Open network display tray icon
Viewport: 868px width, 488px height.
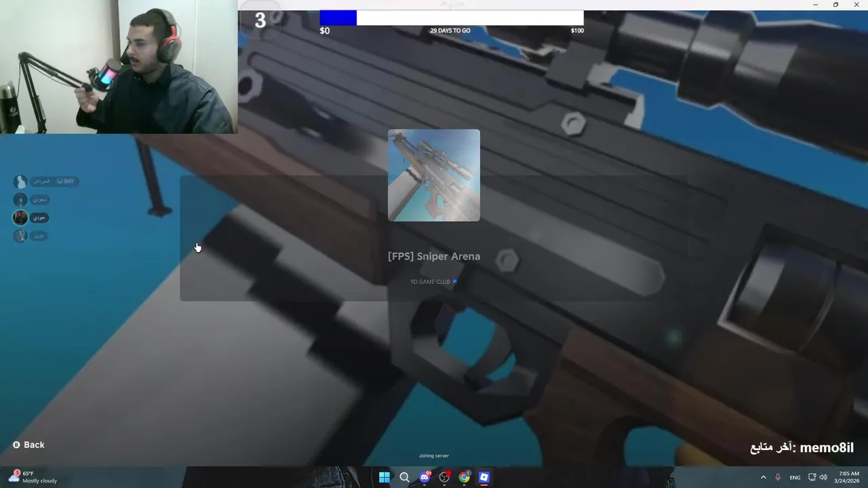(812, 477)
